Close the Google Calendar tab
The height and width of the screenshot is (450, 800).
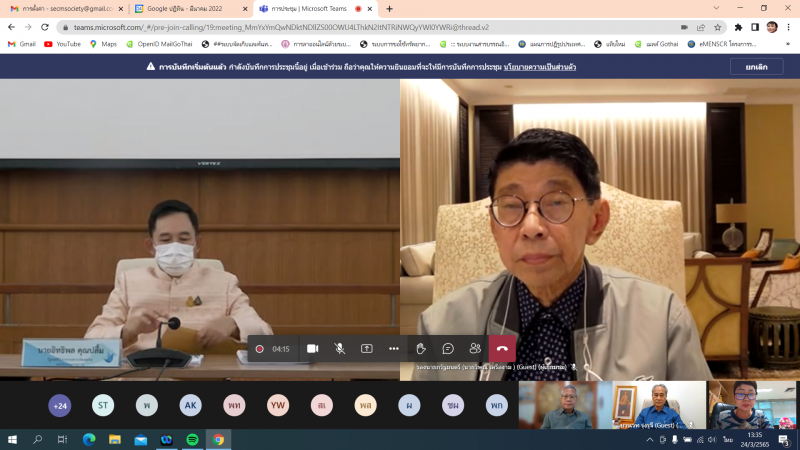coord(245,9)
